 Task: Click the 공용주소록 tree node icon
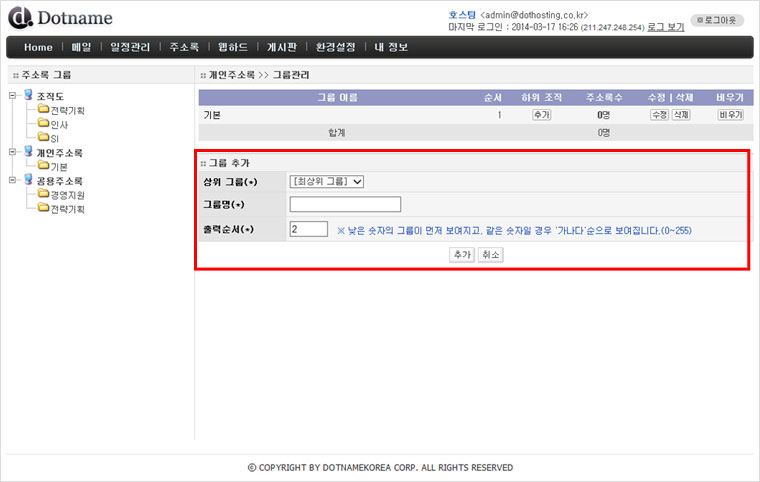pos(27,180)
